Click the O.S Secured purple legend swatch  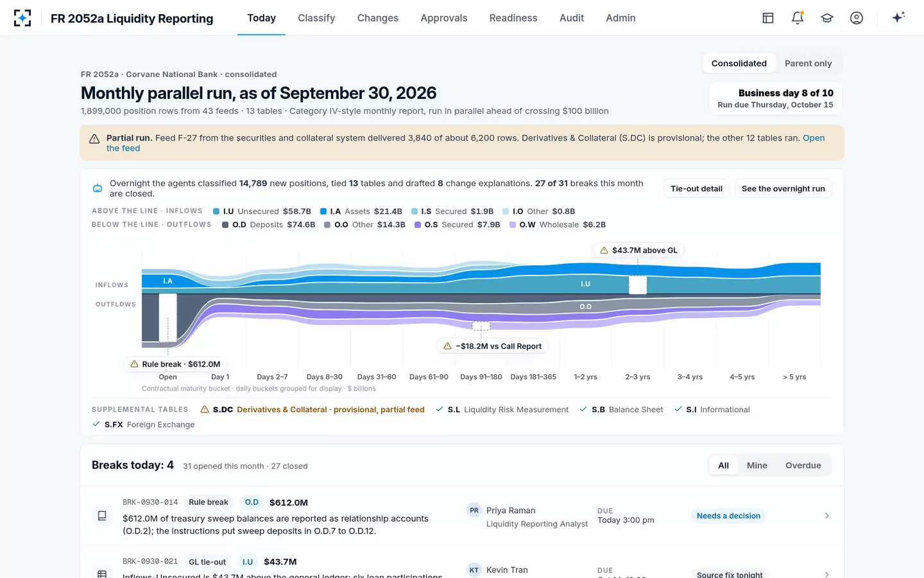pyautogui.click(x=418, y=225)
